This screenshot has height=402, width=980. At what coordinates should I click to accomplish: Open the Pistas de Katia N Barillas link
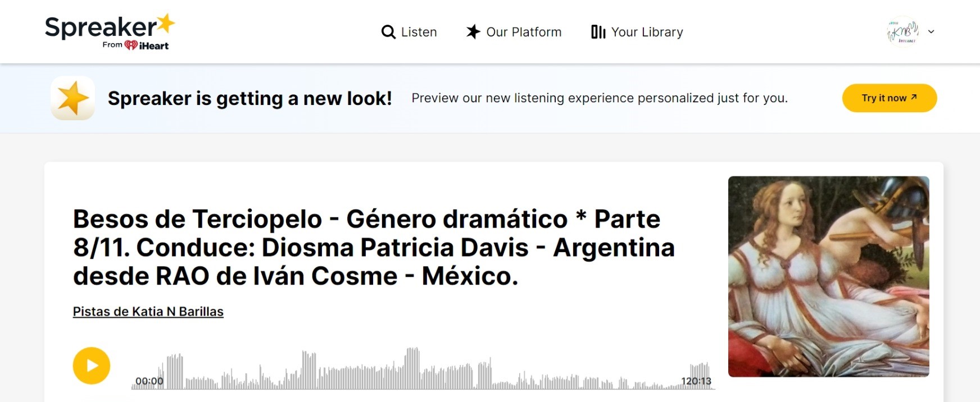[x=148, y=312]
